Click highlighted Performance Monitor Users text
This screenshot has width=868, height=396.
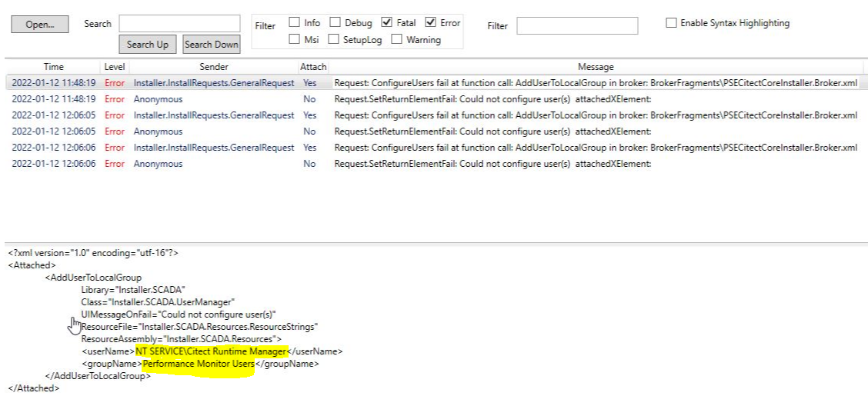pos(199,364)
